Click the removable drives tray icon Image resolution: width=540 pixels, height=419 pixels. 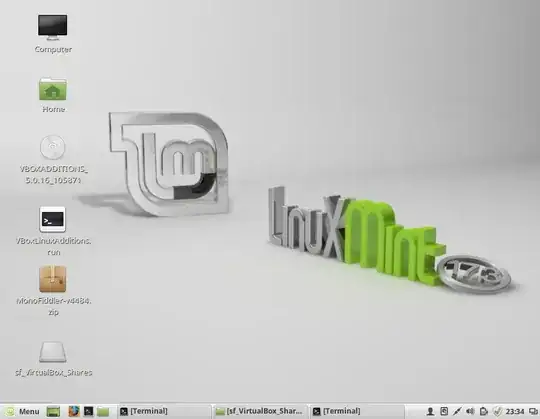[x=484, y=411]
